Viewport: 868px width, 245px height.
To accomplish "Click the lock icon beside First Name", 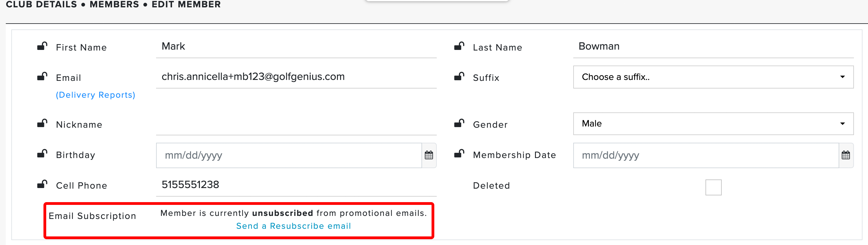I will tap(42, 46).
